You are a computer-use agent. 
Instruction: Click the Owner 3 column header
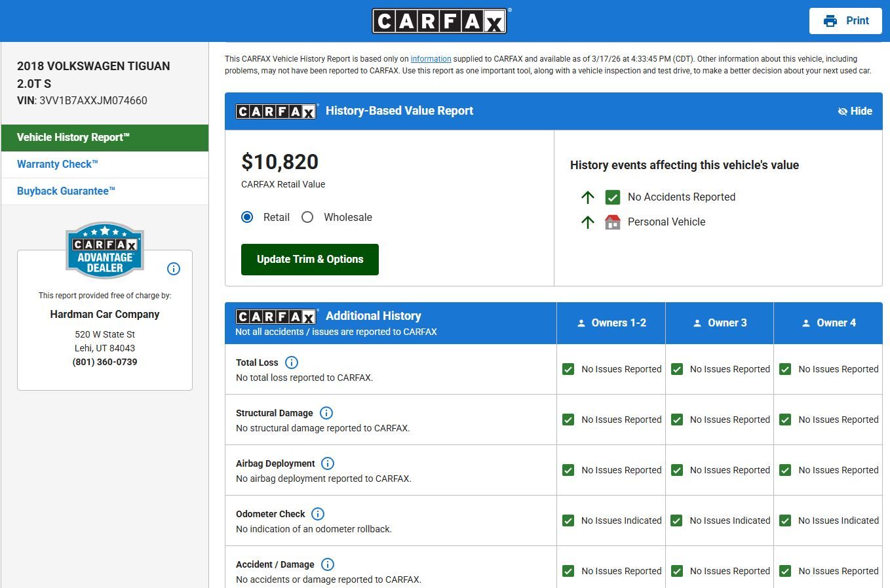[720, 323]
